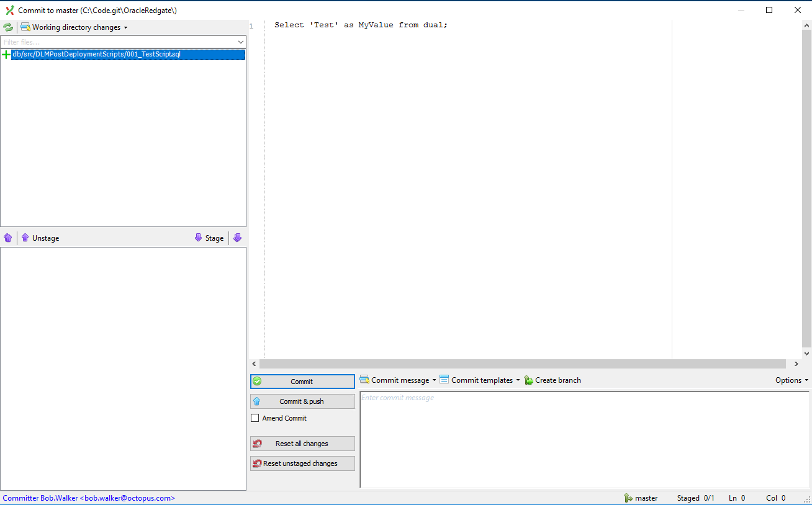The image size is (812, 505).
Task: Open Commit templates menu
Action: click(x=480, y=380)
